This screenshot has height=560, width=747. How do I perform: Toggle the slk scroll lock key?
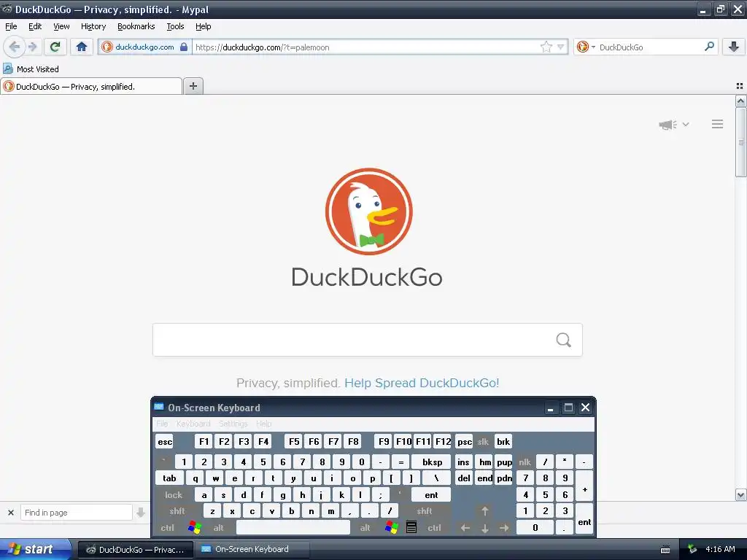click(x=483, y=441)
